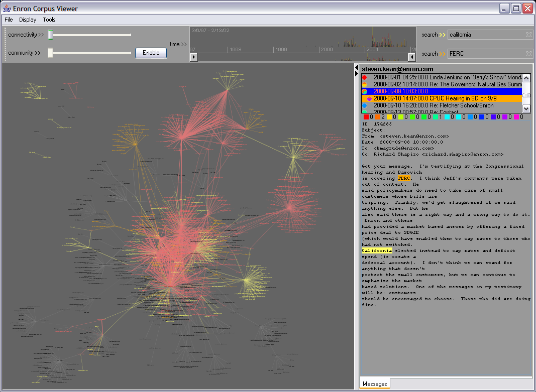Click the timeline 1998 year marker
This screenshot has height=392, width=536.
235,50
